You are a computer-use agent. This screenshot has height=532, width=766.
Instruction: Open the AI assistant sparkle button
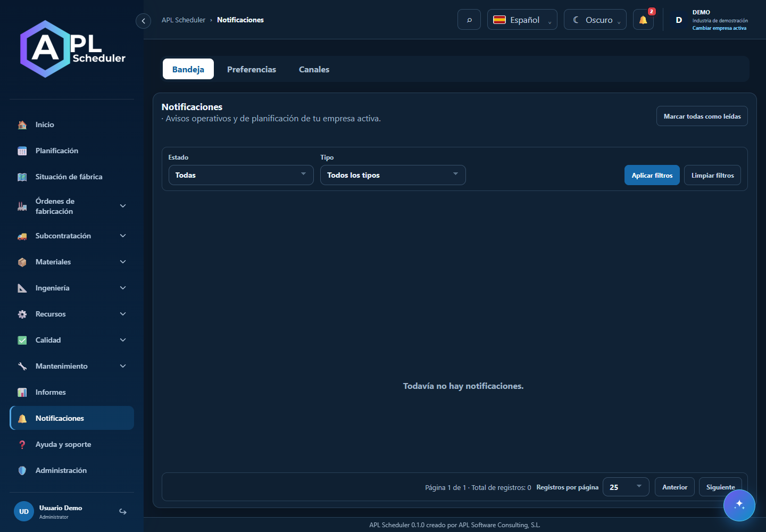tap(739, 505)
